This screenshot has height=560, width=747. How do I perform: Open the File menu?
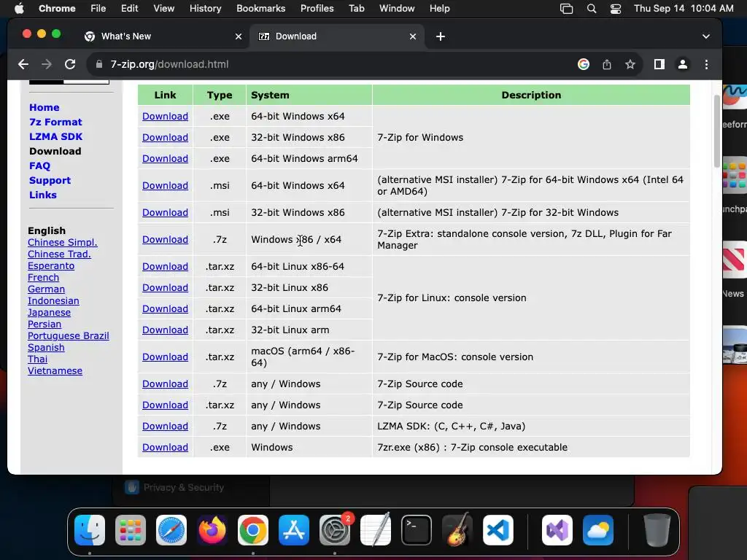(x=98, y=8)
